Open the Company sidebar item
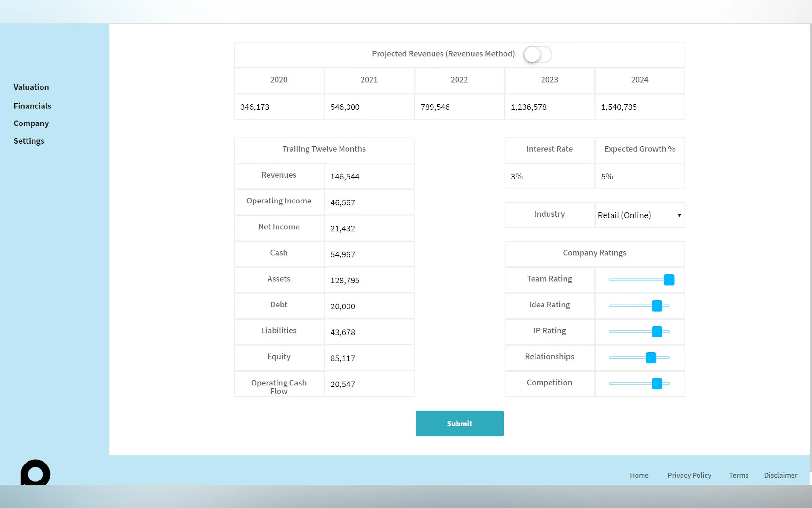Viewport: 812px width, 508px height. tap(31, 123)
